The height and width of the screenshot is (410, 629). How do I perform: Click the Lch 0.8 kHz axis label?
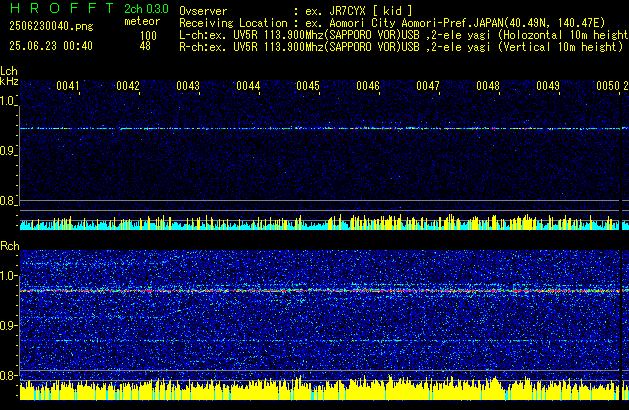[7, 201]
